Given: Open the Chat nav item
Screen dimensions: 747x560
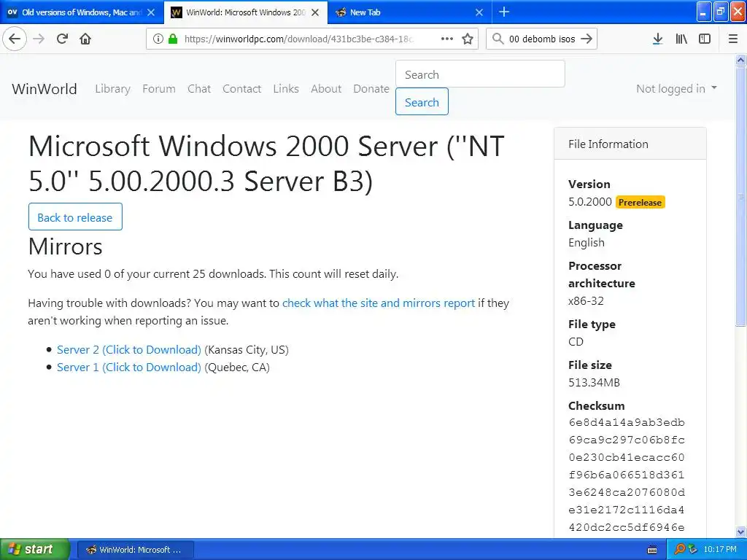Looking at the screenshot, I should point(199,88).
